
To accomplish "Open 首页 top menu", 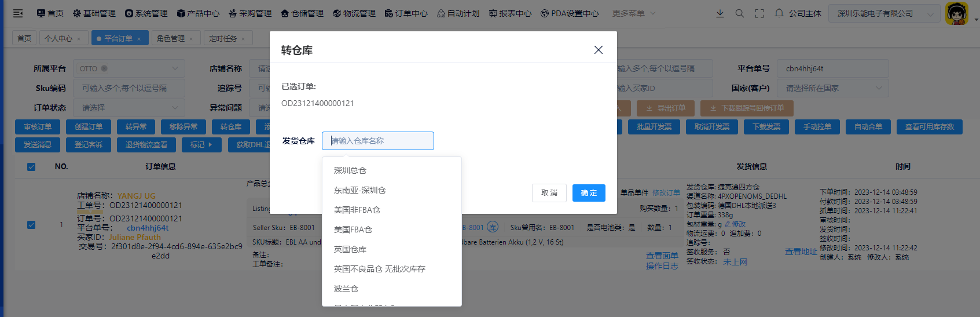I will point(50,13).
